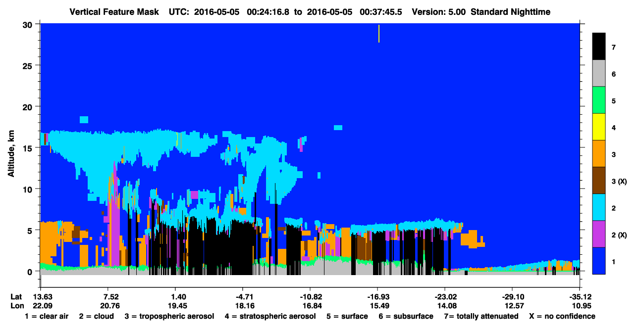Screen dimensions: 644x330
Task: Click the '5 = surface' legend text
Action: coord(347,316)
